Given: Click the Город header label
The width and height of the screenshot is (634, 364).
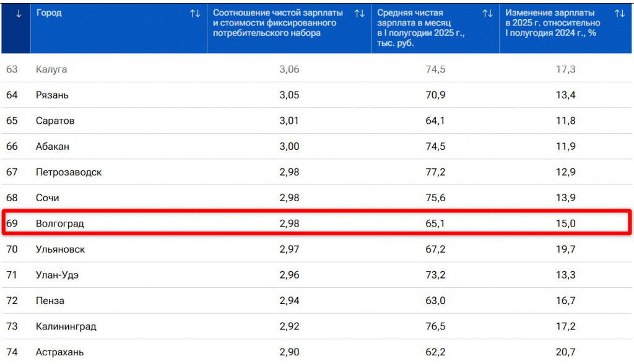Looking at the screenshot, I should coord(49,13).
